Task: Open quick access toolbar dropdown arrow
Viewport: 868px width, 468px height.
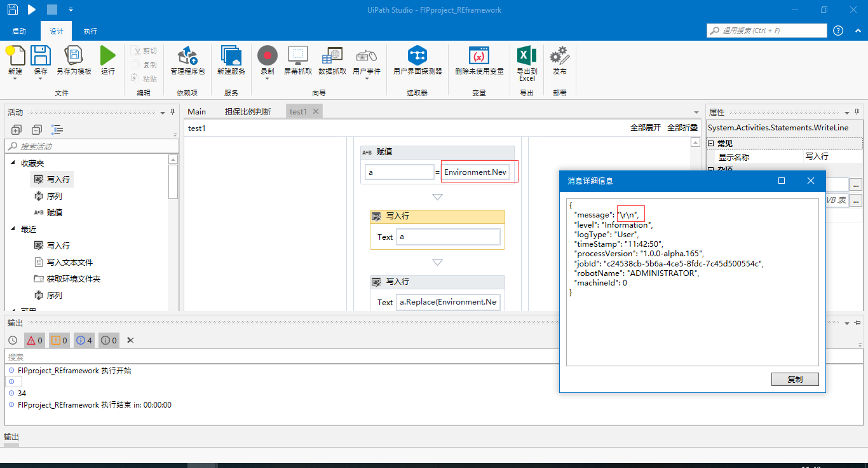Action: tap(71, 10)
